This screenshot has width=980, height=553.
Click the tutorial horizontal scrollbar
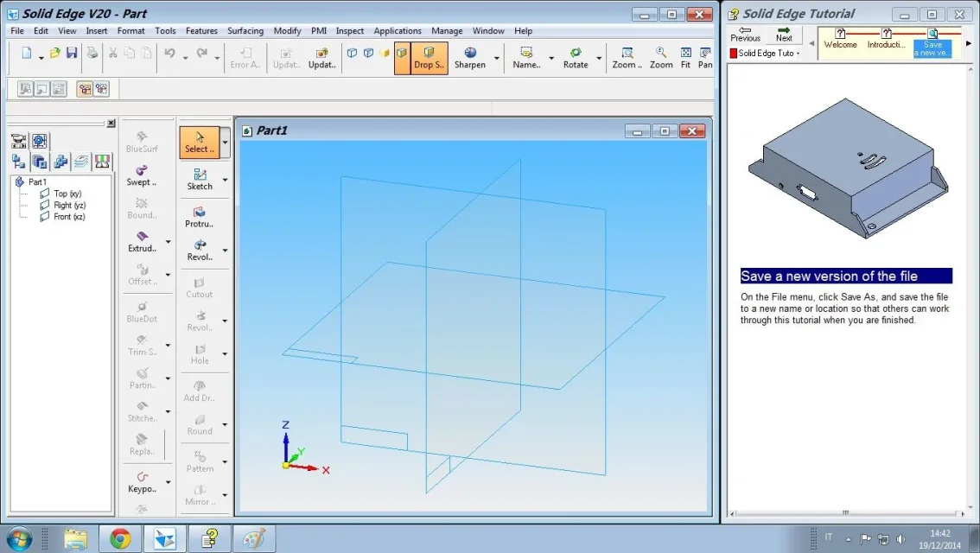[x=846, y=513]
